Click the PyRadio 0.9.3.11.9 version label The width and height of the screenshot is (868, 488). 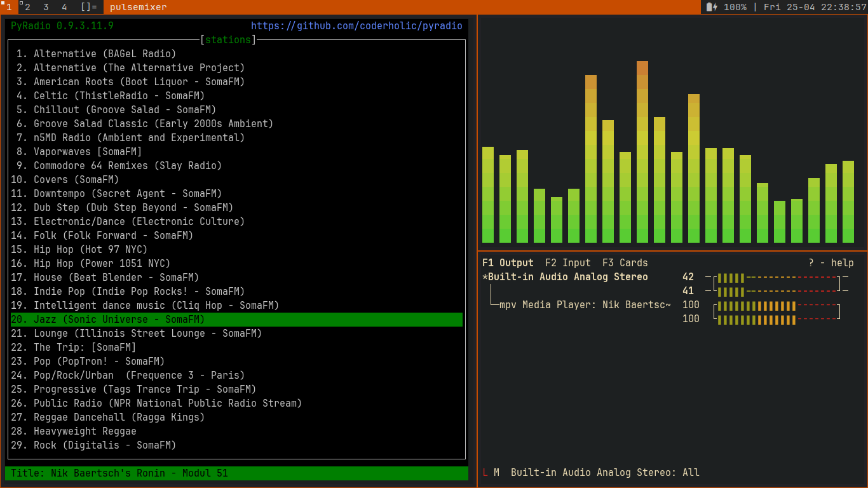[x=62, y=26]
